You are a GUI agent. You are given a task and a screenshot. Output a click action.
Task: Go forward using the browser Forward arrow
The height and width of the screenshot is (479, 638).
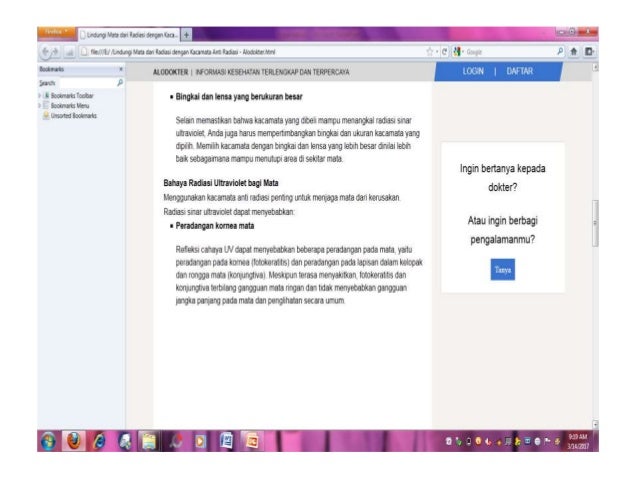(x=55, y=52)
